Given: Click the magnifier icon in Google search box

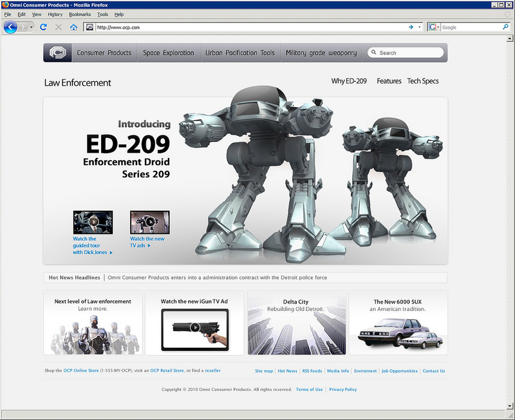Looking at the screenshot, I should coord(505,27).
